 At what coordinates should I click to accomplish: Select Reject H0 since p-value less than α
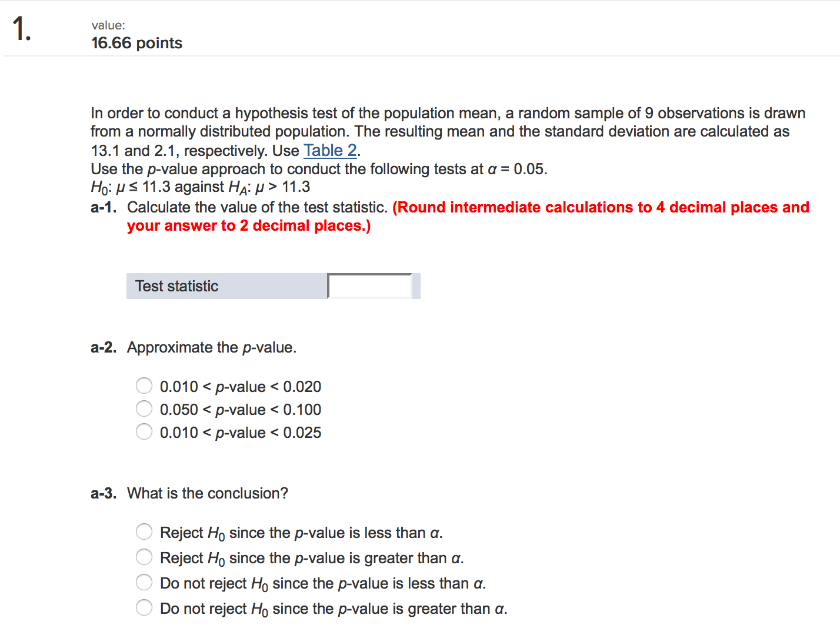[x=144, y=531]
